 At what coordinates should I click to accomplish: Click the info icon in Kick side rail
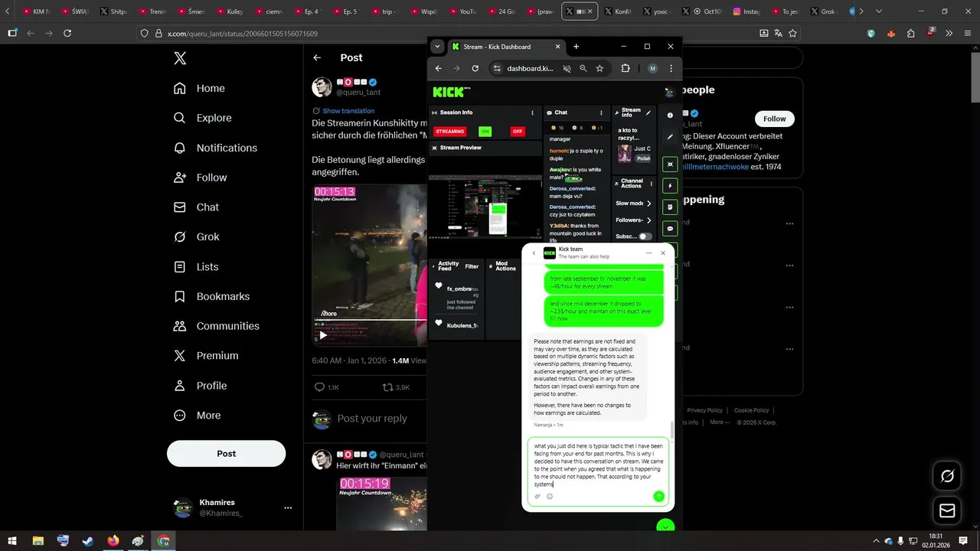[x=670, y=116]
